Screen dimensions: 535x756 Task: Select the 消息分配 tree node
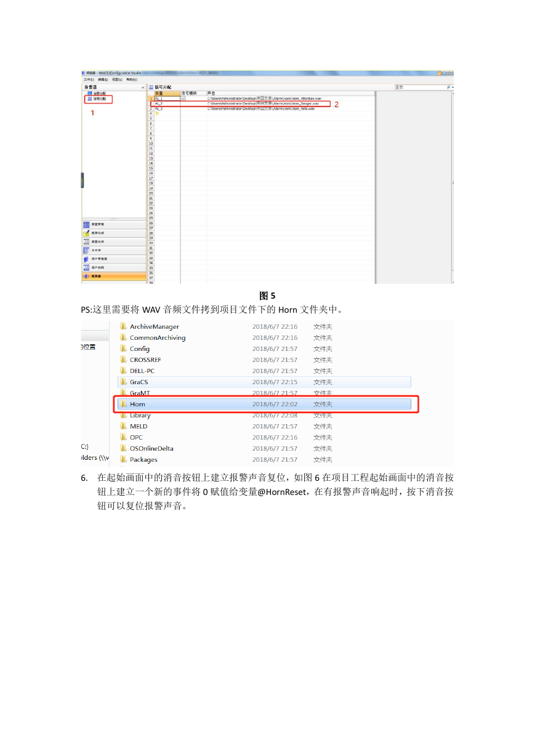97,93
